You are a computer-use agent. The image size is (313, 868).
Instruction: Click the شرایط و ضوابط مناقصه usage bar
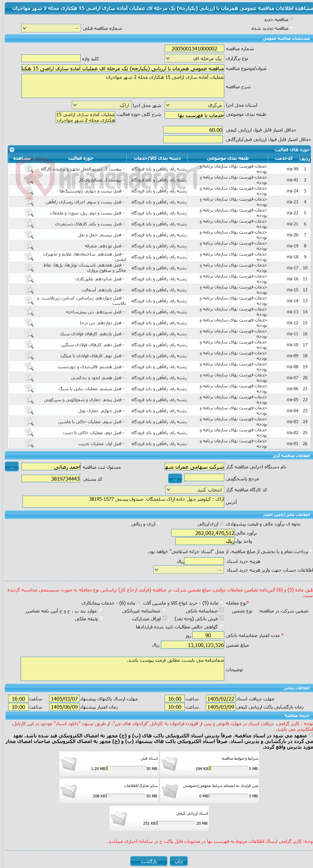[228, 768]
